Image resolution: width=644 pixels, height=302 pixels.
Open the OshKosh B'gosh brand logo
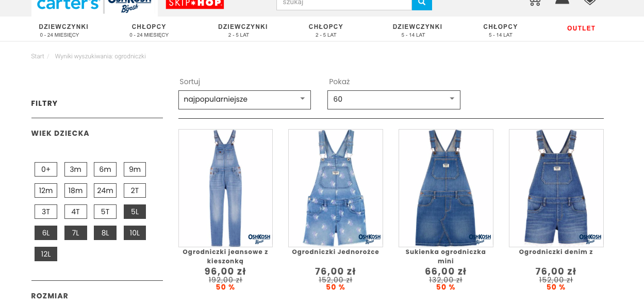tap(130, 5)
